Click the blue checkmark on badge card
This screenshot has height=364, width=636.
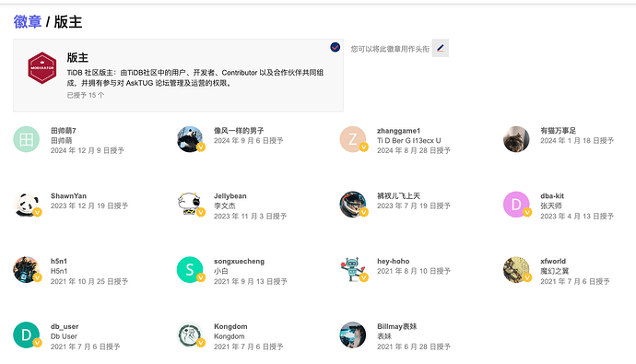(335, 47)
